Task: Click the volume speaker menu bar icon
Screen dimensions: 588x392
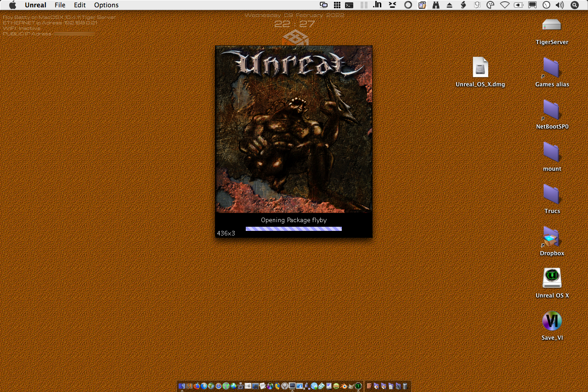Action: [x=560, y=5]
